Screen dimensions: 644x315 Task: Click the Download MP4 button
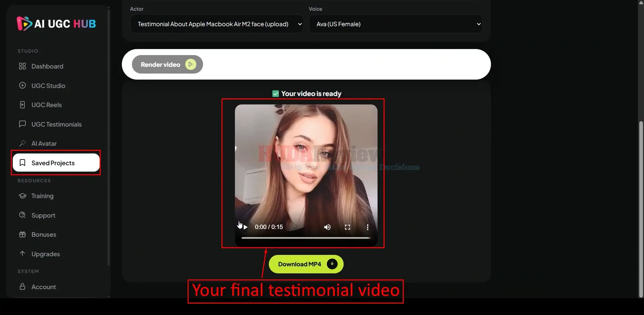tap(306, 264)
